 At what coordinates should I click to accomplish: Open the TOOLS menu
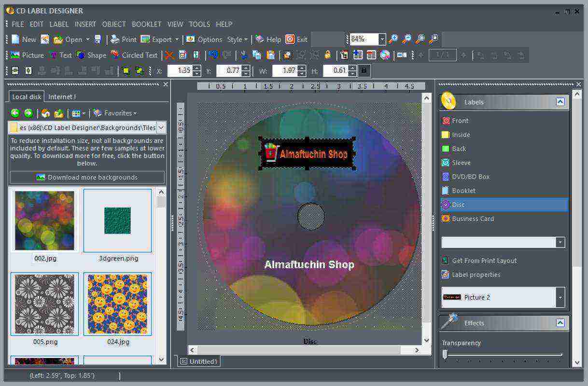pos(199,24)
